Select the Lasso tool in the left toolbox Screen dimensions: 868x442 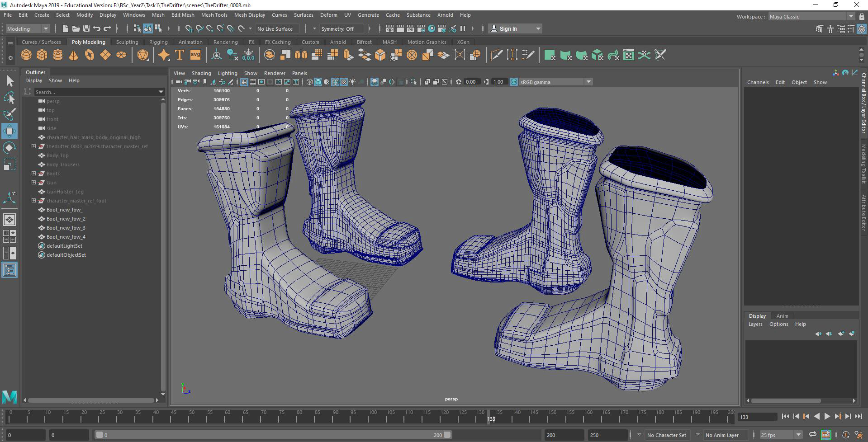click(9, 98)
